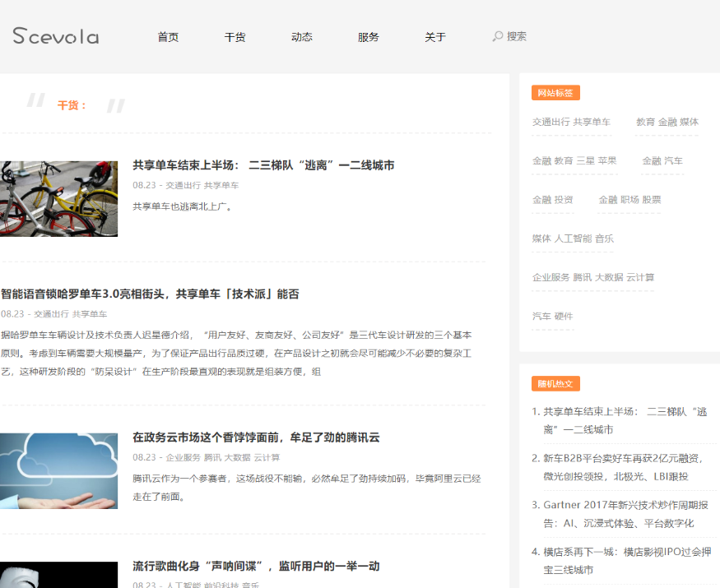The width and height of the screenshot is (720, 588).
Task: Open the cloud and hand thumbnail
Action: [x=58, y=471]
